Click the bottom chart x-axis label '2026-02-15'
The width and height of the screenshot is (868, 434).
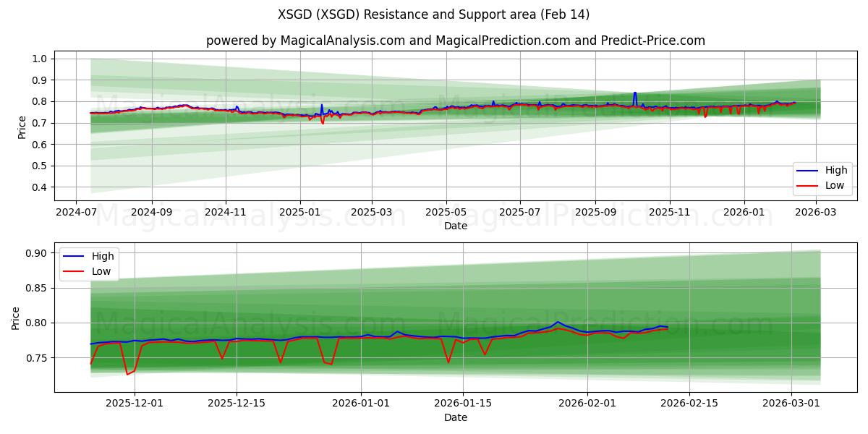[x=689, y=404]
